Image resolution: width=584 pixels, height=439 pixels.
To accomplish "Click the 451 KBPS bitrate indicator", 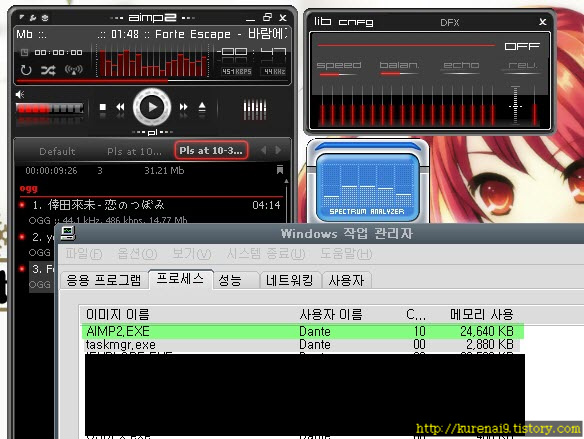I will coord(237,71).
